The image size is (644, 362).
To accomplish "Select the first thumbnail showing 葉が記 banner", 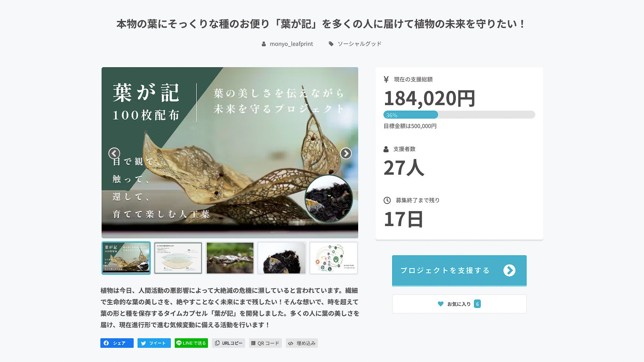I will tap(126, 258).
